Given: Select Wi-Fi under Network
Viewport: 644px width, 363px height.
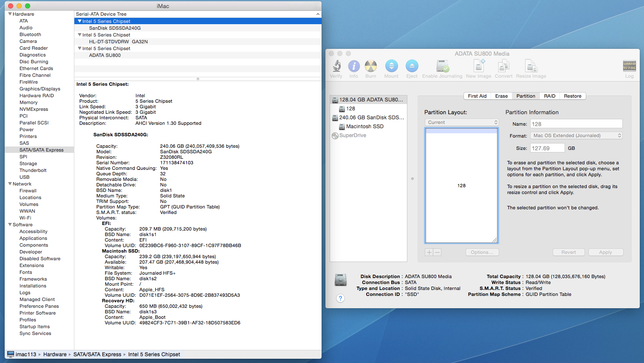Looking at the screenshot, I should [x=25, y=218].
